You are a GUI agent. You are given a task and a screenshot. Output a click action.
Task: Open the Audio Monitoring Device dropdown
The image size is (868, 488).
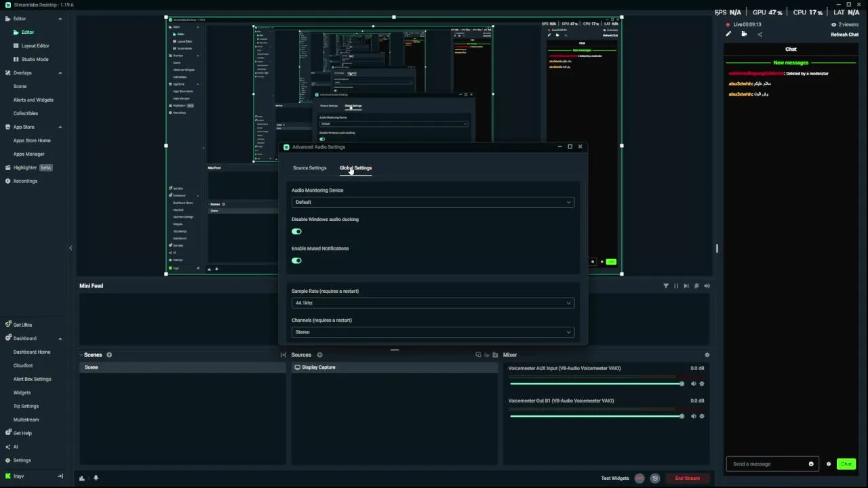pos(433,202)
